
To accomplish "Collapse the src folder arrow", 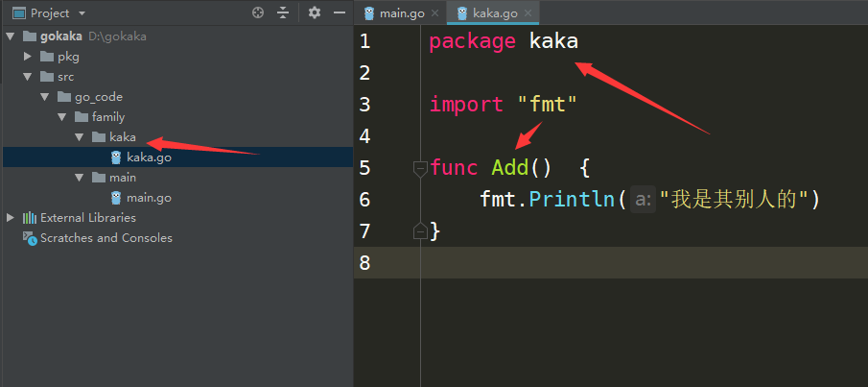I will [28, 77].
